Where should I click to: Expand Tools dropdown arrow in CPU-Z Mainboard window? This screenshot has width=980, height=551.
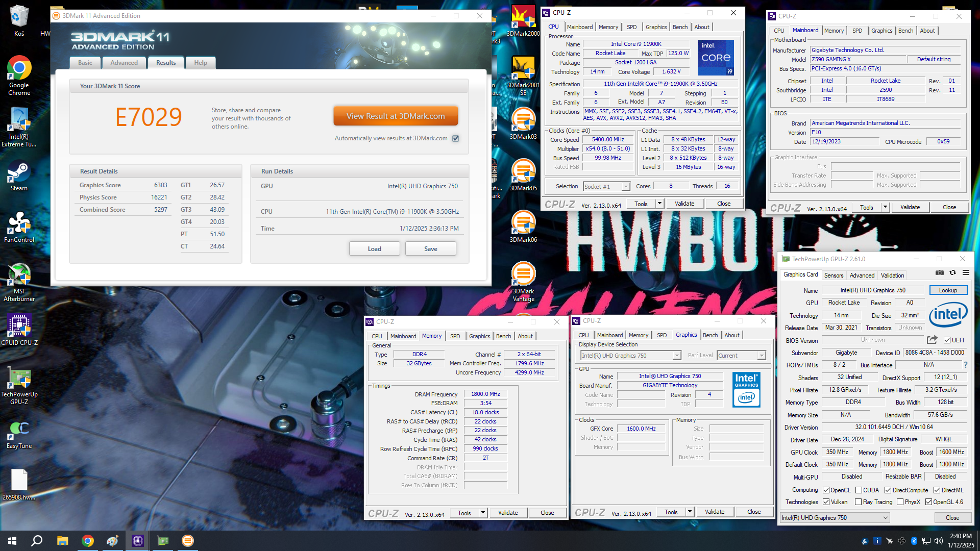885,207
